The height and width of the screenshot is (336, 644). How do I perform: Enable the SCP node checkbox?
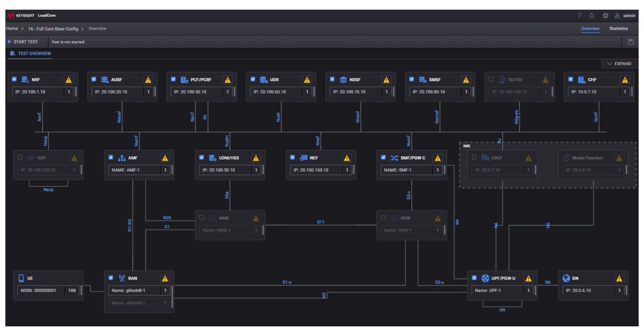(19, 158)
